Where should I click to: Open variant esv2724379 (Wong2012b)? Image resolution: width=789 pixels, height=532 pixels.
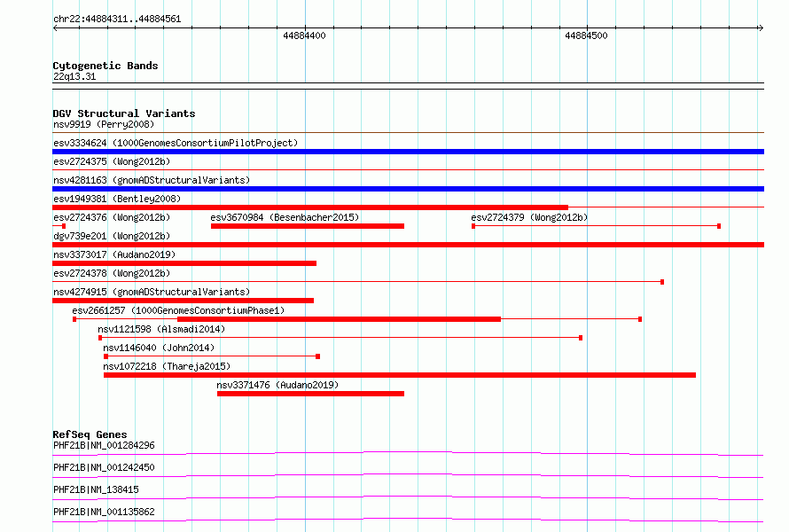(529, 217)
